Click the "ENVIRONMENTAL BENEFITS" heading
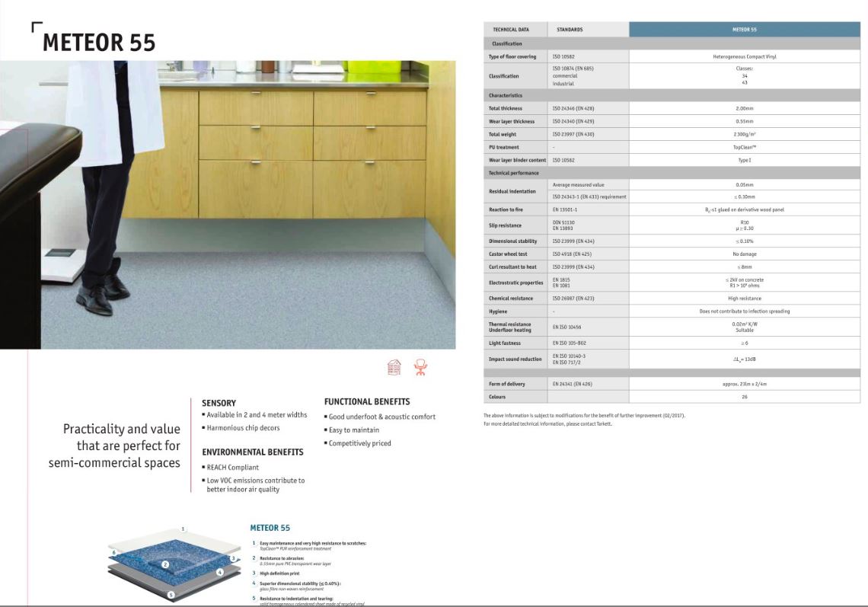Viewport: 868px width, 607px height. (x=253, y=452)
